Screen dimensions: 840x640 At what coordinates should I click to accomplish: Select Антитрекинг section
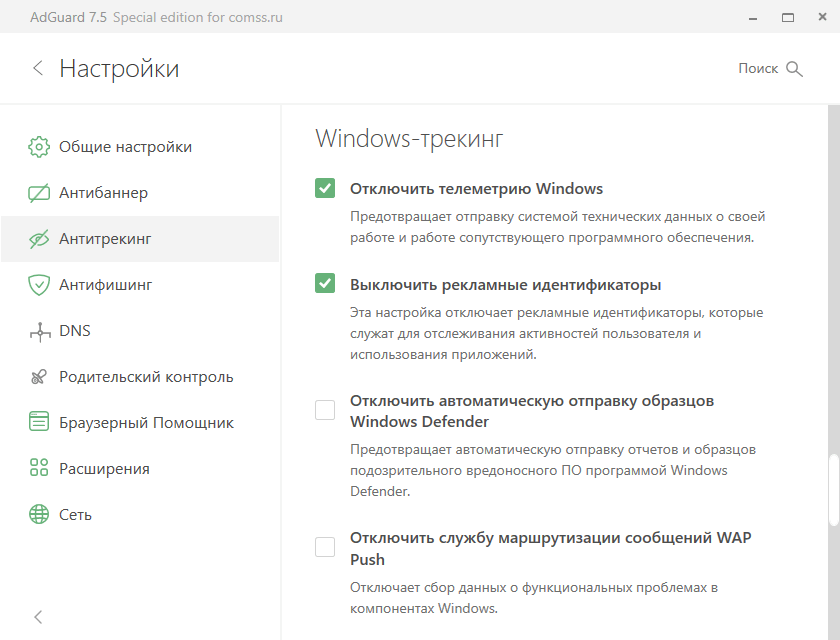point(140,239)
